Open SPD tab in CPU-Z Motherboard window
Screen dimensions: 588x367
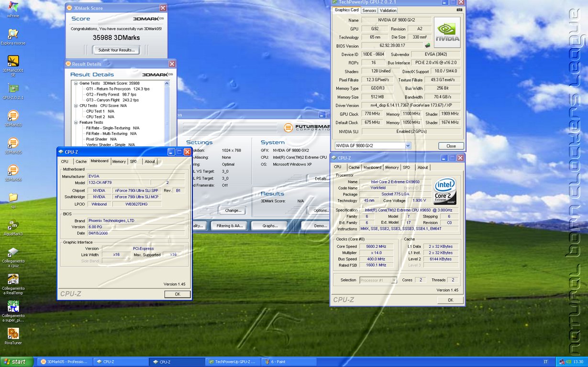(133, 162)
